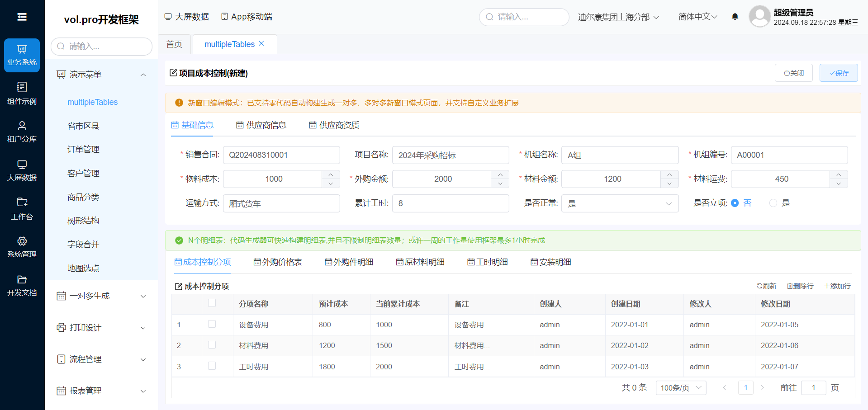This screenshot has width=868, height=410.
Task: Increase 材料运费 with up arrow
Action: [x=839, y=174]
